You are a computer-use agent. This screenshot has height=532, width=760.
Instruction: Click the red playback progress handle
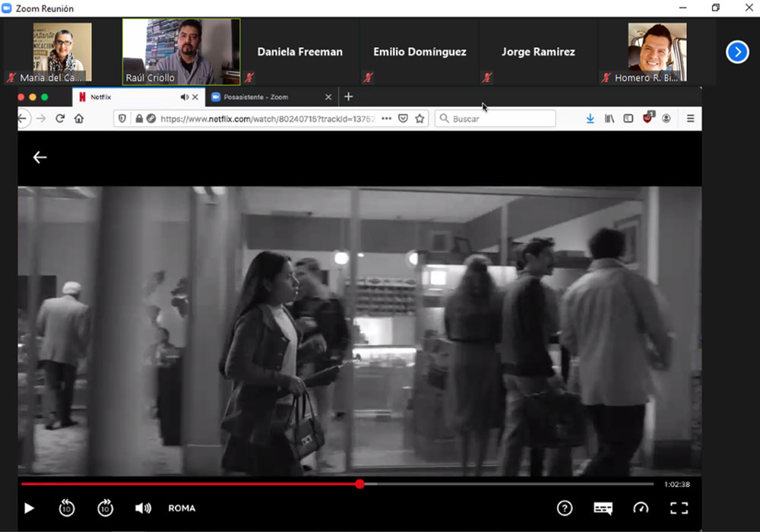tap(359, 483)
